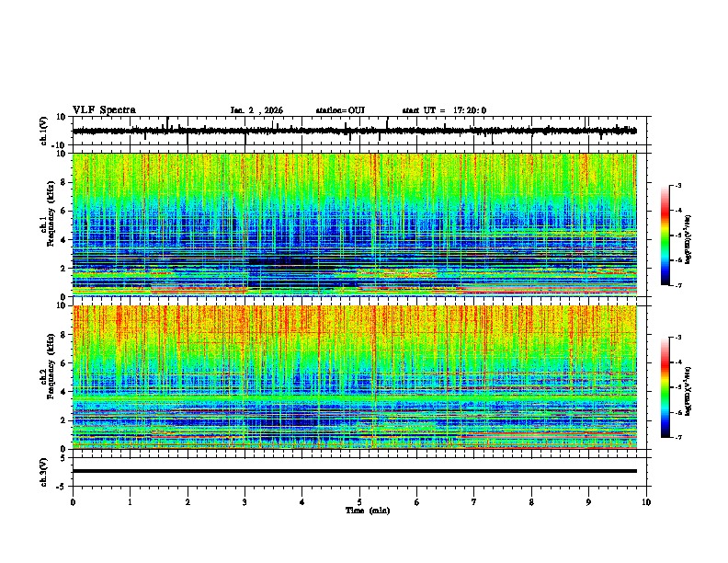
Task: Click the time axis tick label '10'
Action: pyautogui.click(x=646, y=502)
